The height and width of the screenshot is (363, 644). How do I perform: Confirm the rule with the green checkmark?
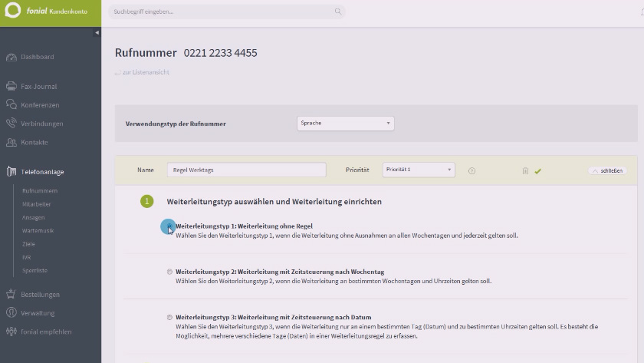coord(537,171)
